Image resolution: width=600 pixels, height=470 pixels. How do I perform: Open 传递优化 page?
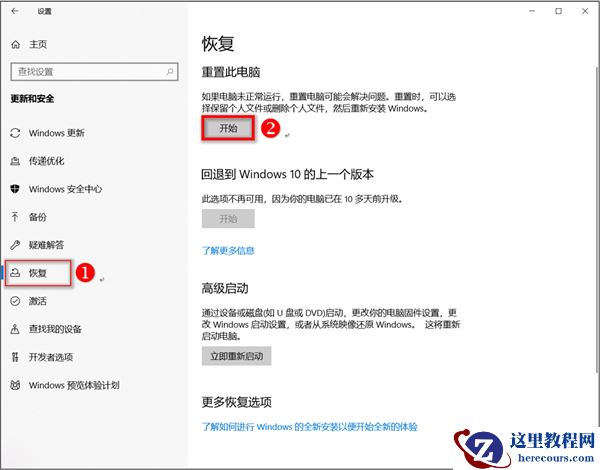pyautogui.click(x=46, y=161)
